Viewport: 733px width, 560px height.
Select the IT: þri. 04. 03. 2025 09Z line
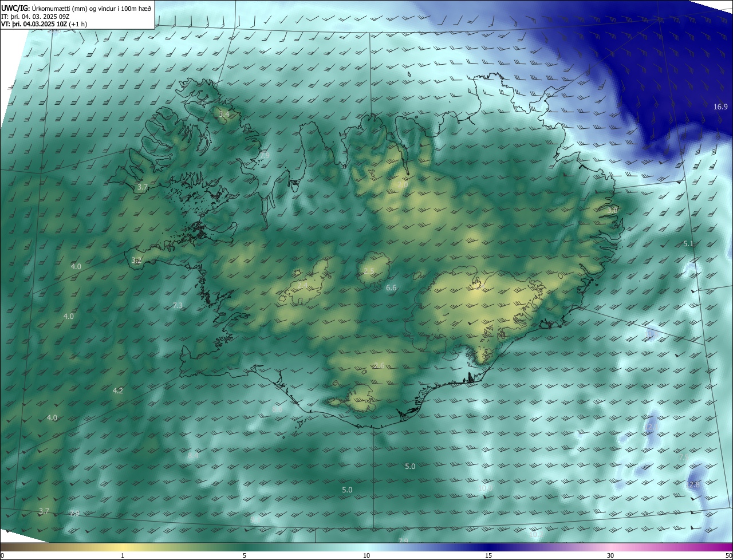(x=36, y=17)
